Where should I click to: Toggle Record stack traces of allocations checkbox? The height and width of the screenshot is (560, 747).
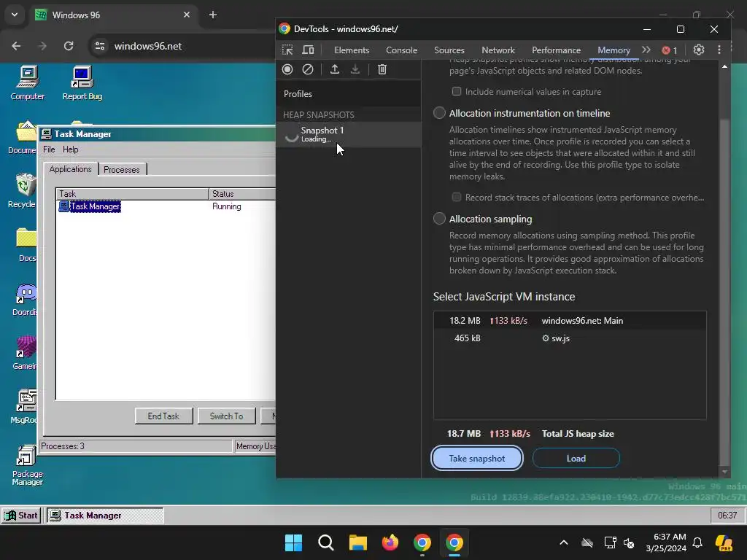[457, 197]
